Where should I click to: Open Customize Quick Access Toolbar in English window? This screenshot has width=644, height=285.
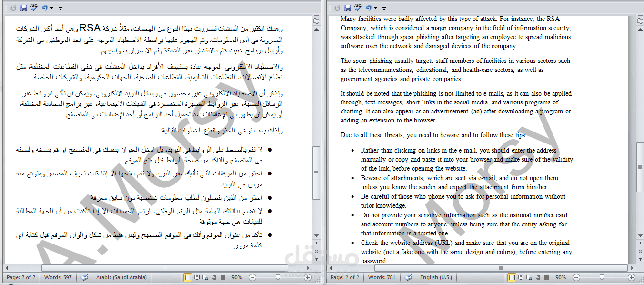click(x=384, y=8)
